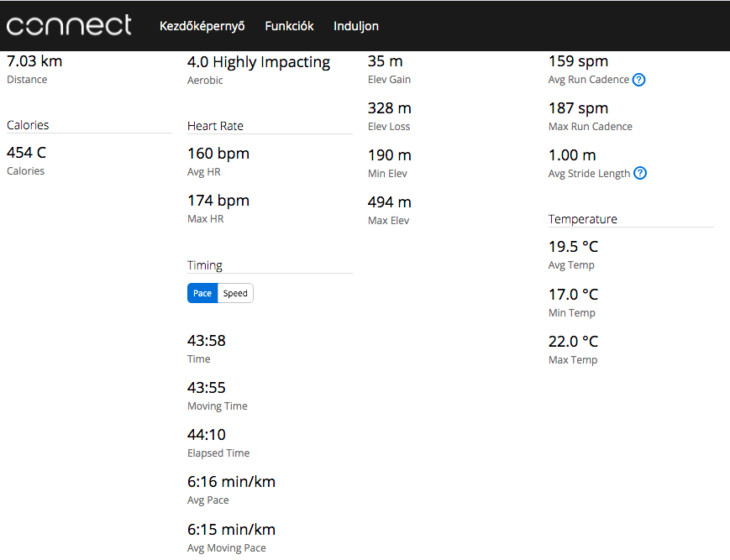Click the 7.03 km distance value
Screen dimensions: 730x560
click(x=34, y=61)
